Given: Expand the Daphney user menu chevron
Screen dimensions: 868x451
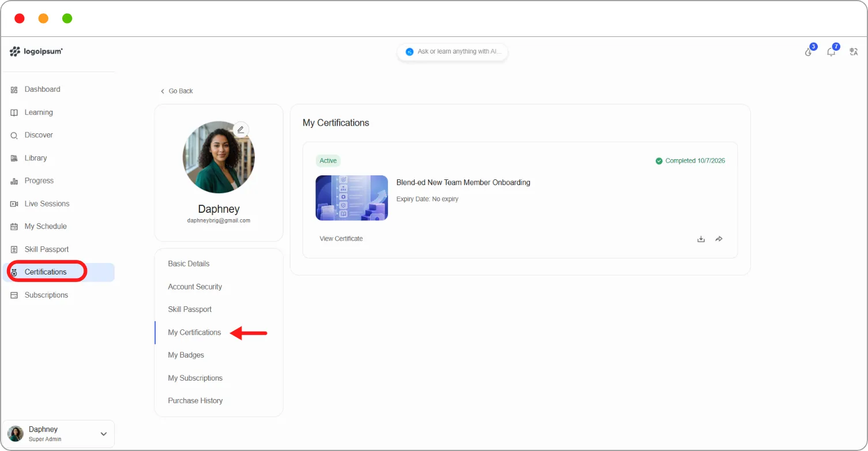Looking at the screenshot, I should (104, 434).
